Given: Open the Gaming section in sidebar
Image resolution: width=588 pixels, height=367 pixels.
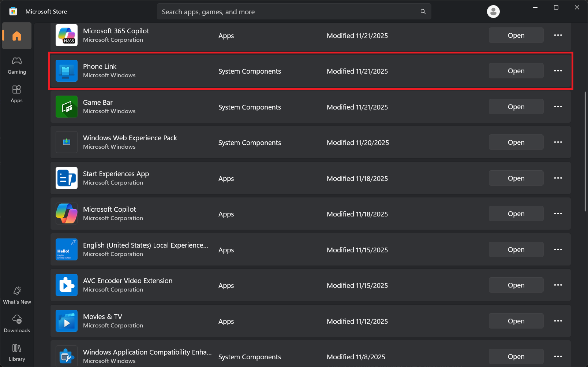Looking at the screenshot, I should point(17,66).
